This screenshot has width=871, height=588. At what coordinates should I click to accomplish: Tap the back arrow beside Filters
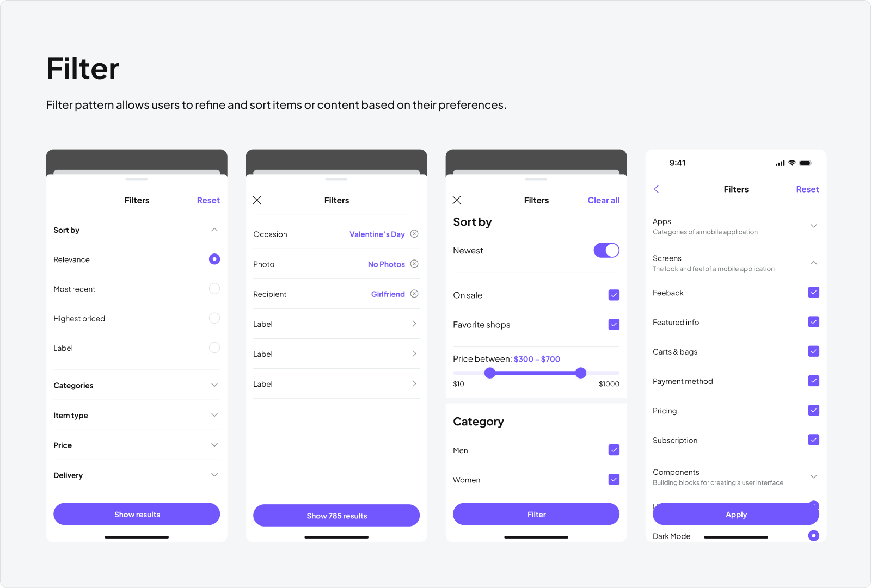pos(657,189)
